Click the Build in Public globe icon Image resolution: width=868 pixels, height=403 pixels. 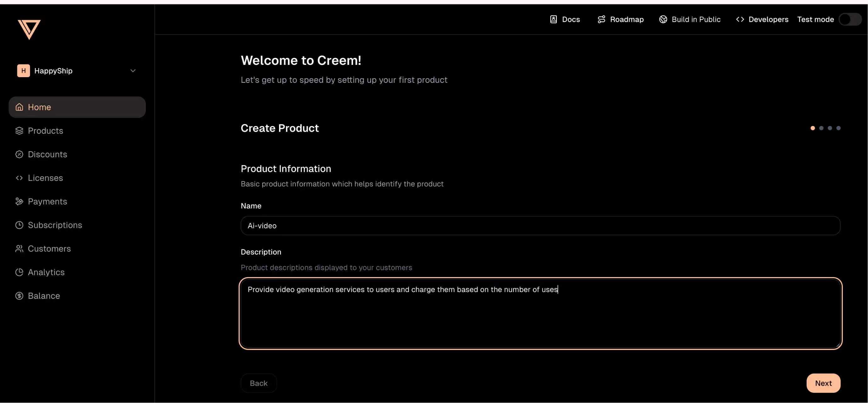pos(663,20)
